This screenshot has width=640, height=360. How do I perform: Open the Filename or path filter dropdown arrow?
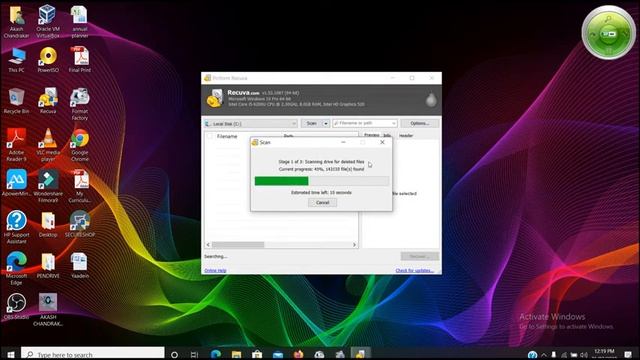[393, 123]
